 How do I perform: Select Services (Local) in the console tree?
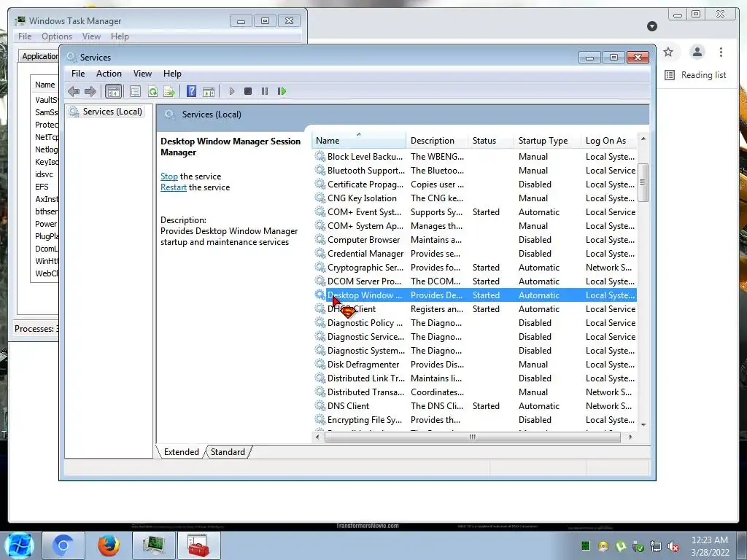click(x=112, y=112)
